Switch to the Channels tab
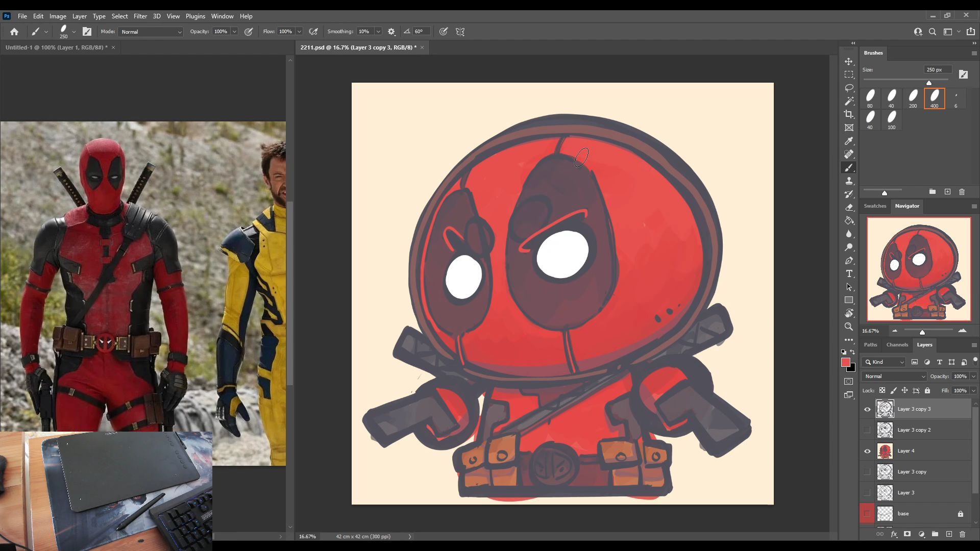This screenshot has height=551, width=980. 897,345
